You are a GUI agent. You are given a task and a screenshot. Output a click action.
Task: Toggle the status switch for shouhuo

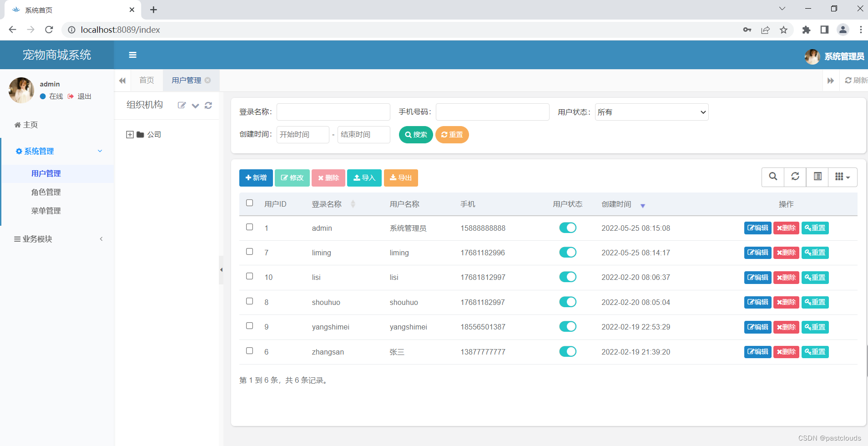(568, 302)
